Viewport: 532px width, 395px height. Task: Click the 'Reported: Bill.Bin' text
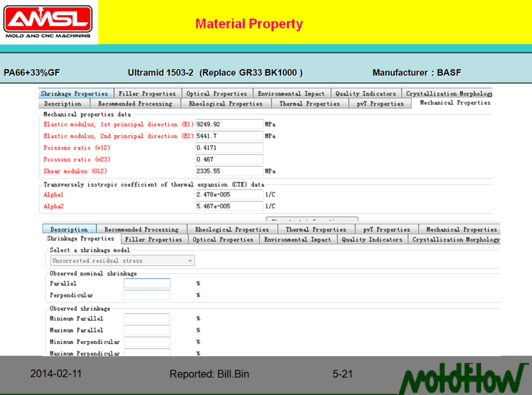[x=209, y=374]
